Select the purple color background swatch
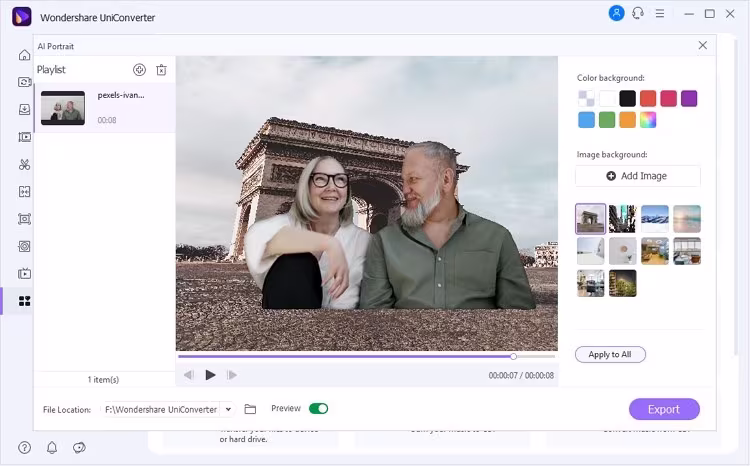Viewport: 750px width, 466px height. pyautogui.click(x=689, y=99)
